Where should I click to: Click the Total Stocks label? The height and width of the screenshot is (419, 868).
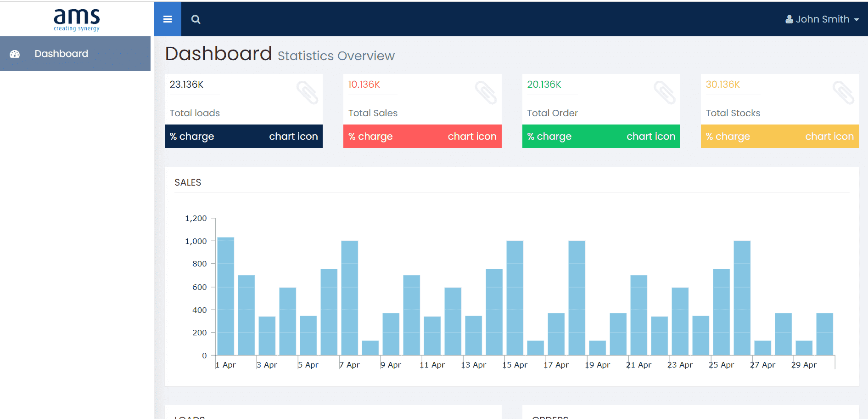point(733,113)
